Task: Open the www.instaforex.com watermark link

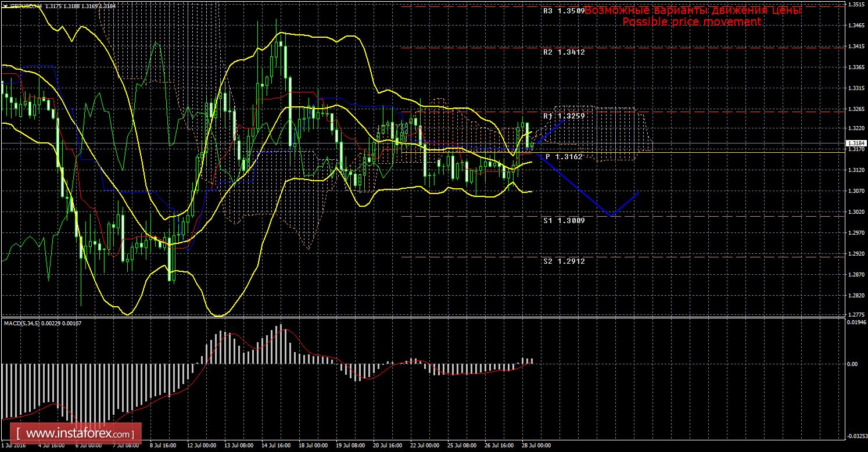Action: tap(78, 433)
